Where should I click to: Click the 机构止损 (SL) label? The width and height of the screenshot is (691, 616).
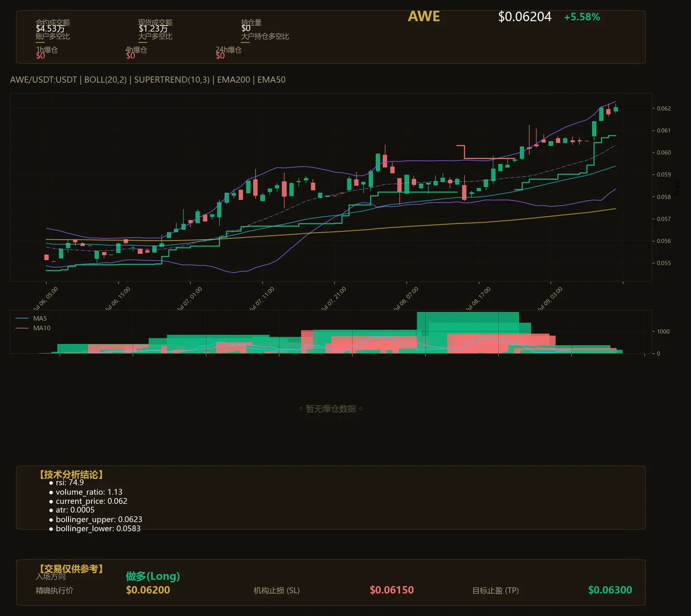pyautogui.click(x=277, y=591)
